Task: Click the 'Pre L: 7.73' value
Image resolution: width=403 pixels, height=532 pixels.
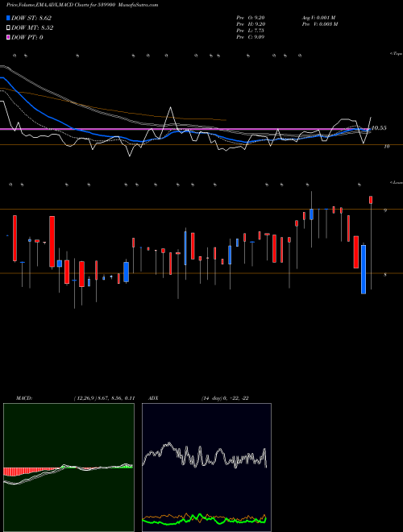Action: [250, 30]
